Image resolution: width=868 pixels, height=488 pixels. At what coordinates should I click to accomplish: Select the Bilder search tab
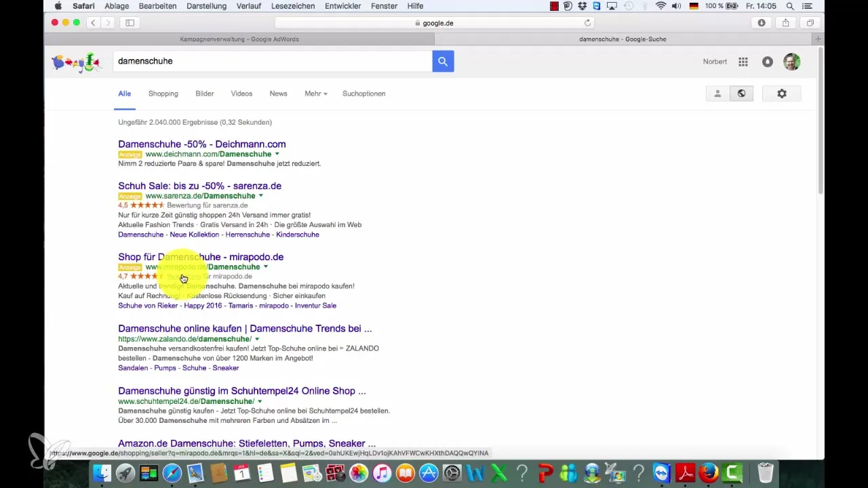click(205, 94)
